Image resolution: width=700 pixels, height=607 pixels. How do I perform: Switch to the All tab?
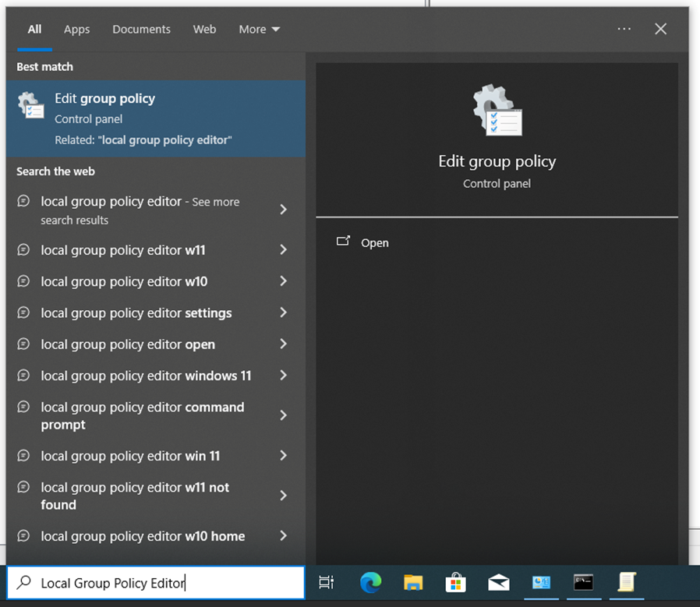click(x=34, y=30)
